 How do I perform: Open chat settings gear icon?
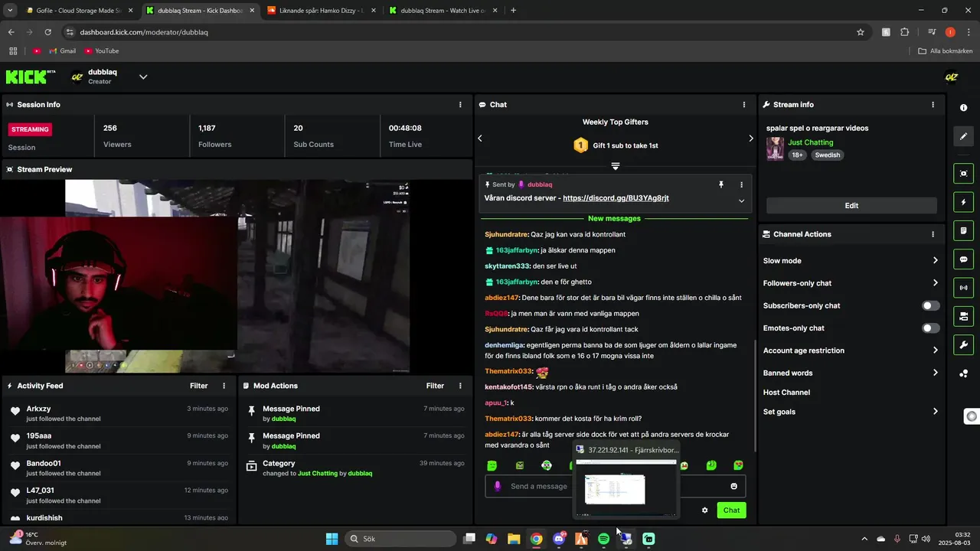click(x=705, y=510)
